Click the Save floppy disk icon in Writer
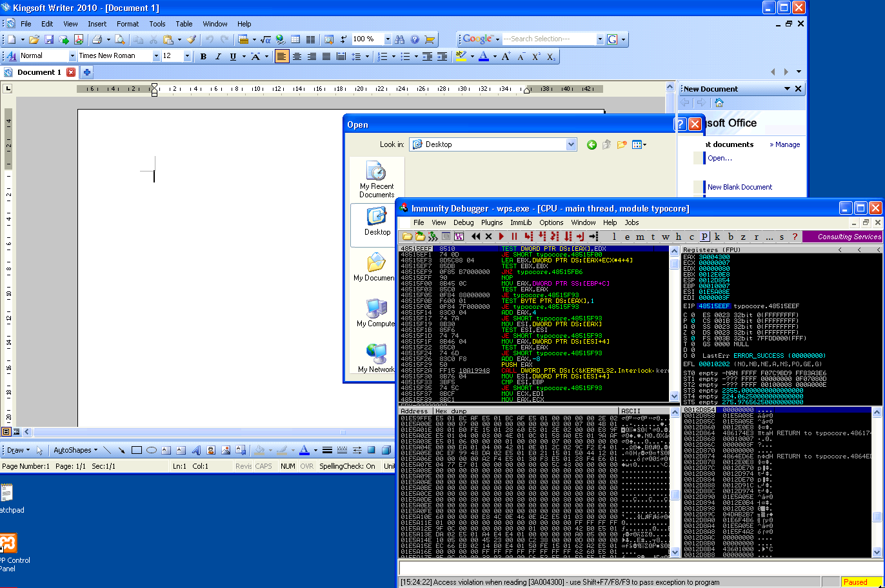Screen dimensions: 885x588 point(49,39)
